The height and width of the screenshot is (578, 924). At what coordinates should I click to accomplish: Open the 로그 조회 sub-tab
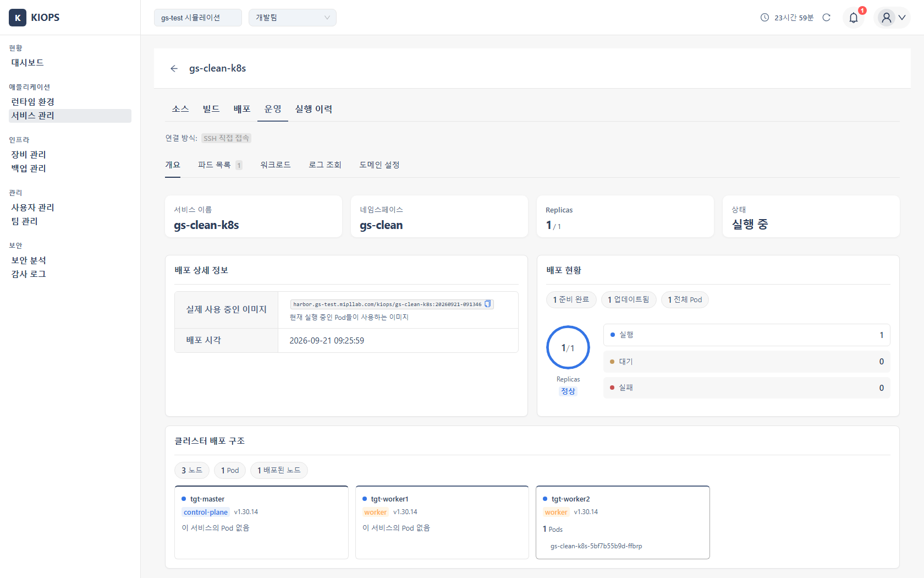tap(325, 165)
